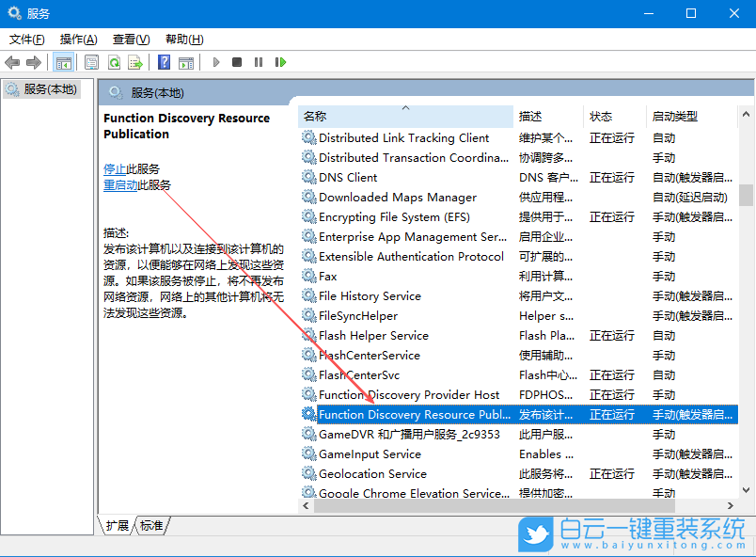This screenshot has height=557, width=756.
Task: Click the Restart Service icon in the toolbar
Action: pyautogui.click(x=281, y=62)
